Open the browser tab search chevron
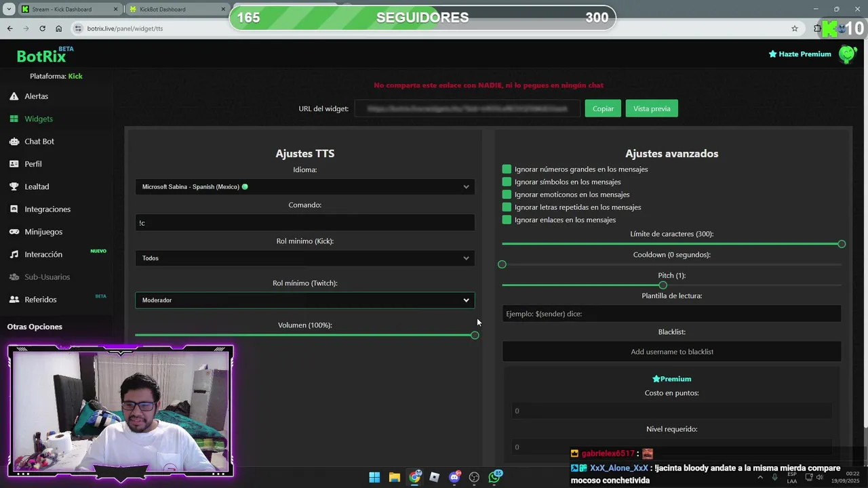The width and height of the screenshot is (868, 488). click(x=8, y=9)
